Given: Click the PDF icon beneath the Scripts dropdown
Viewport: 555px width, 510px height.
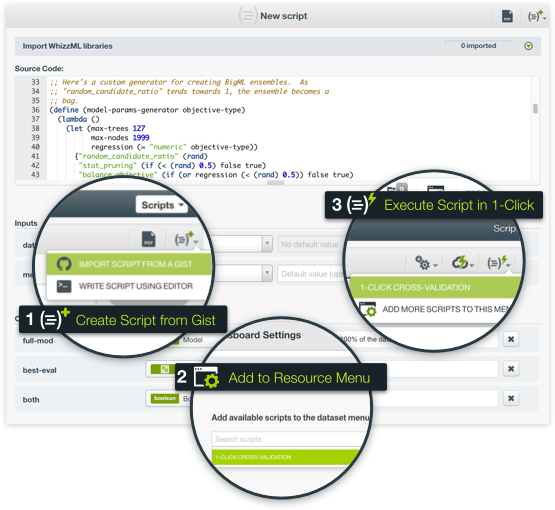Looking at the screenshot, I should [x=149, y=239].
